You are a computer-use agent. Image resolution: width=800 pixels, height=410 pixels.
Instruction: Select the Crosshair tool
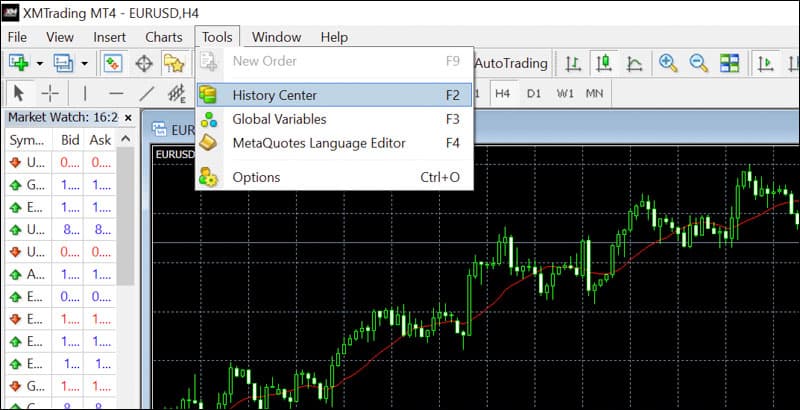click(x=50, y=93)
